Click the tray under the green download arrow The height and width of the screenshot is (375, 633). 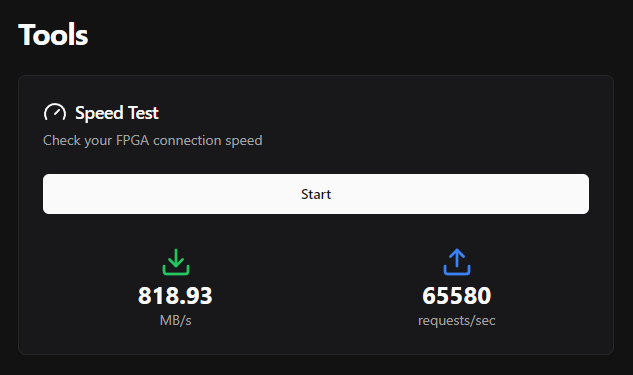[176, 272]
